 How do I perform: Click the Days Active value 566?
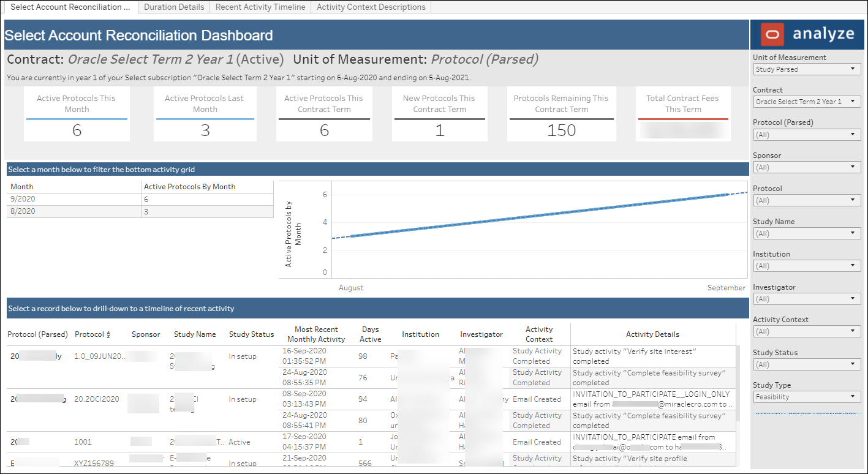click(365, 464)
